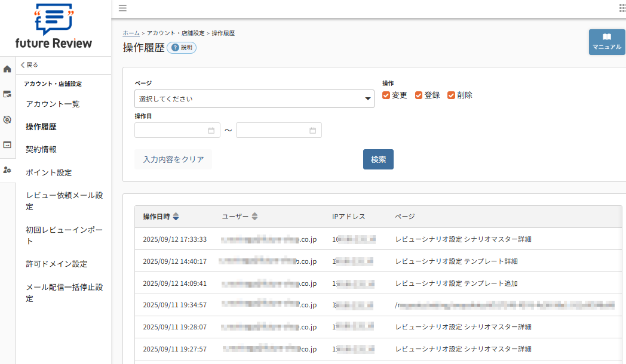Image resolution: width=626 pixels, height=364 pixels.
Task: Click the circular-arrows sidebar icon
Action: point(6,119)
